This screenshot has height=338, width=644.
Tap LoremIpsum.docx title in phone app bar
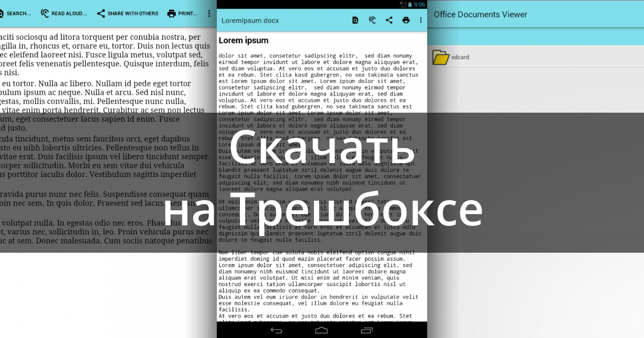pos(250,20)
